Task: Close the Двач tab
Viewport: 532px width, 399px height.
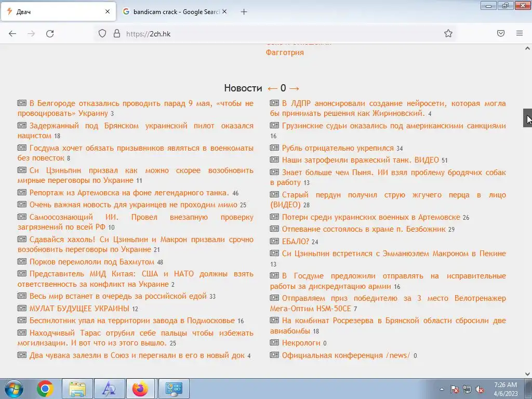Action: 108,11
